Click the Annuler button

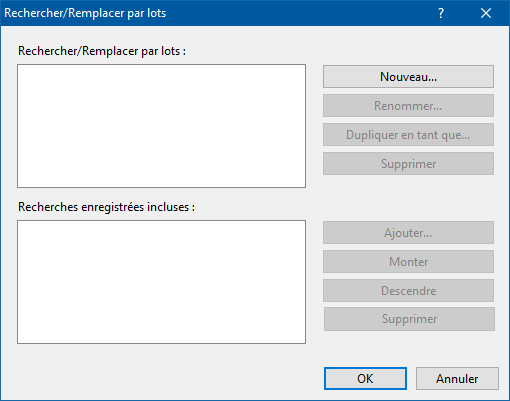[x=457, y=379]
